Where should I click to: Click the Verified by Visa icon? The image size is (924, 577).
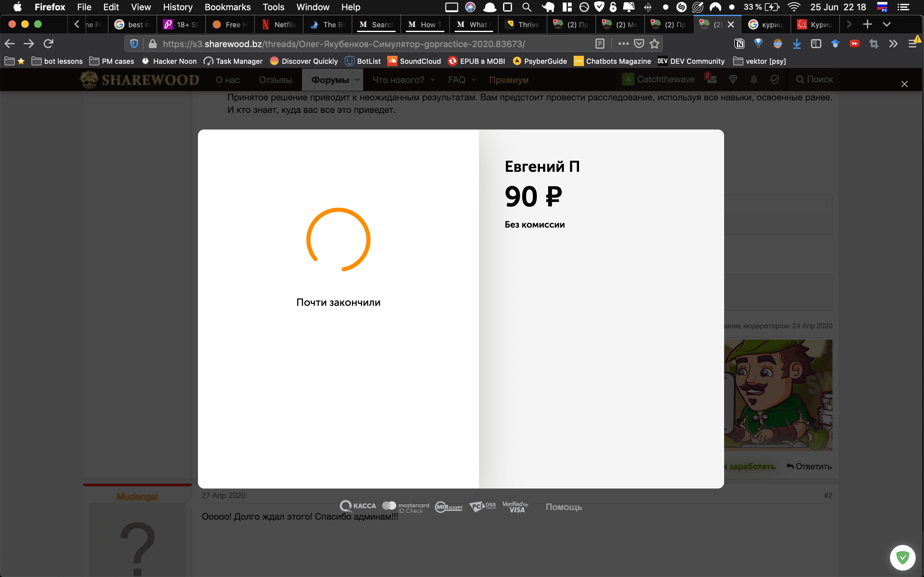pos(515,506)
